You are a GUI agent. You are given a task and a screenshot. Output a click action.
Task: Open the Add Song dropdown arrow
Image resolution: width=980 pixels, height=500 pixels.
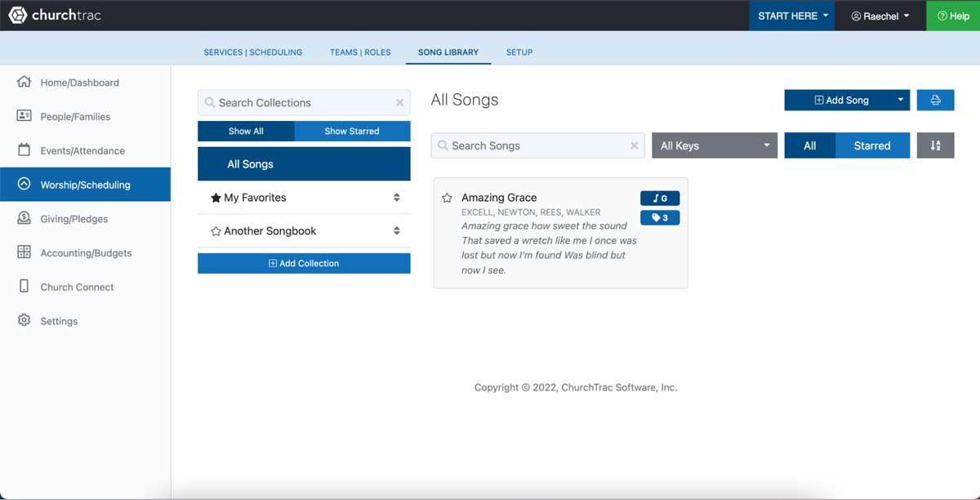click(898, 100)
